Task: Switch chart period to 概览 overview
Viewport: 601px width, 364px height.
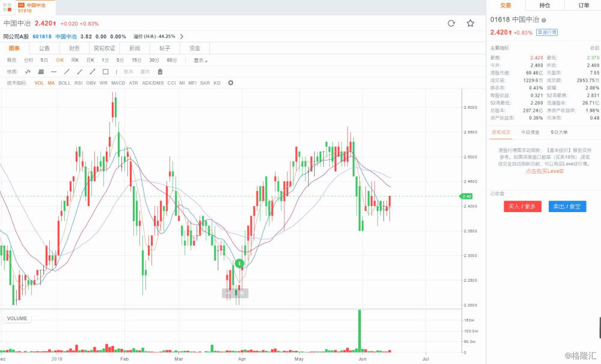Action: coord(12,60)
